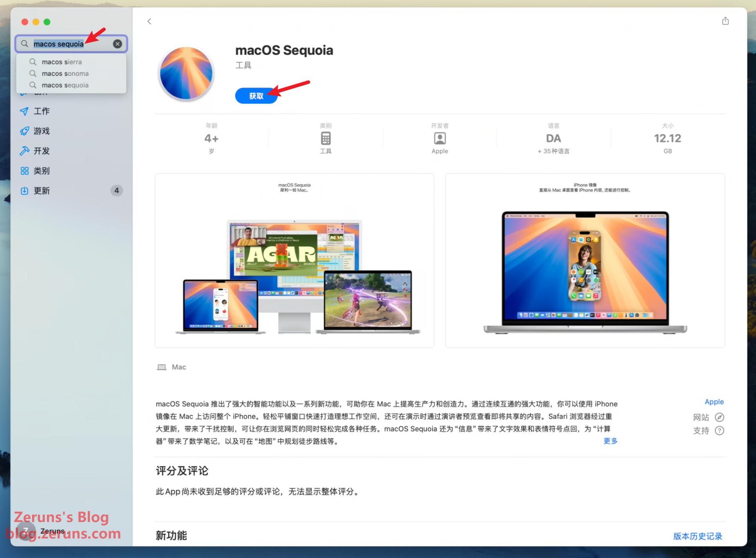Clear the search field with X icon

117,44
